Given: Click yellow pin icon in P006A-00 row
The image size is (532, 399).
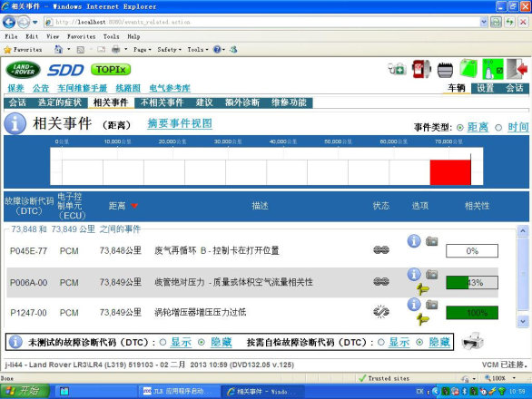Looking at the screenshot, I should (423, 289).
